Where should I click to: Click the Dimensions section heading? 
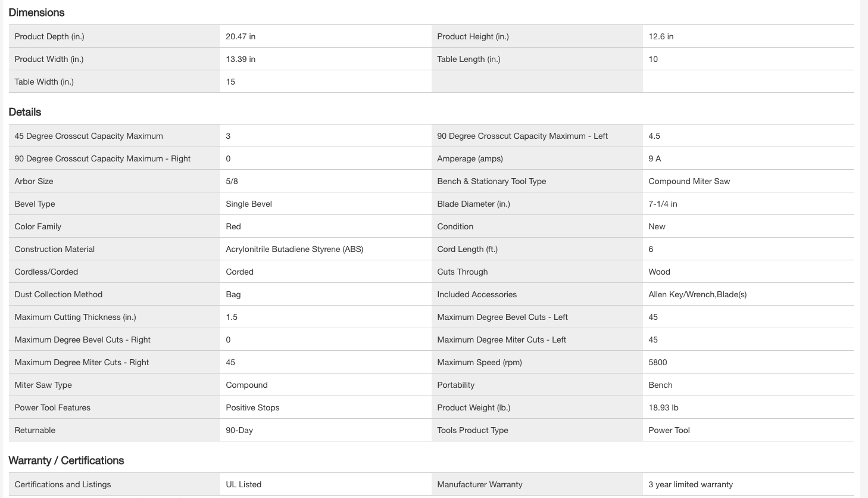click(36, 13)
